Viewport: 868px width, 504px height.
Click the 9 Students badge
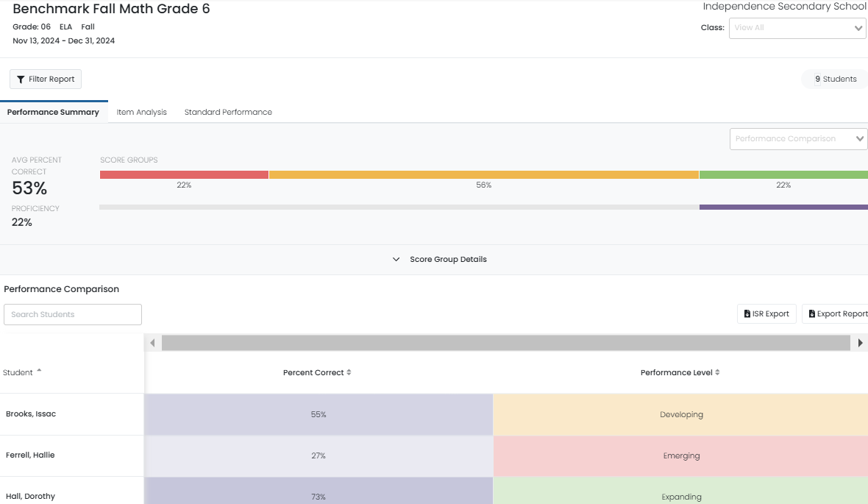[x=835, y=79]
